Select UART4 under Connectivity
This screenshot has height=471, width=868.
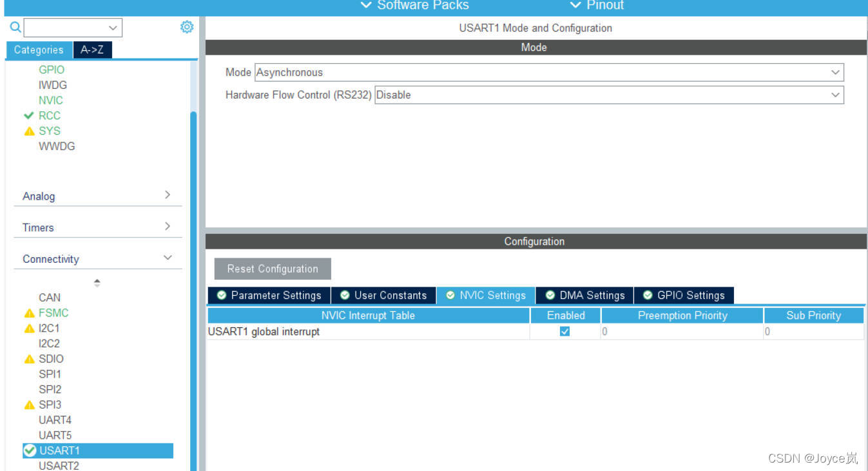(55, 420)
